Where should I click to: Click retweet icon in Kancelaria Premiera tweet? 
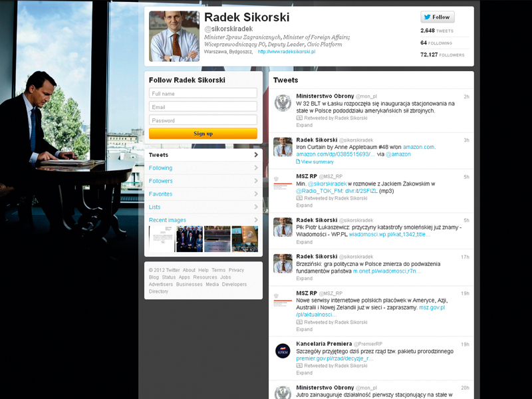pos(299,366)
